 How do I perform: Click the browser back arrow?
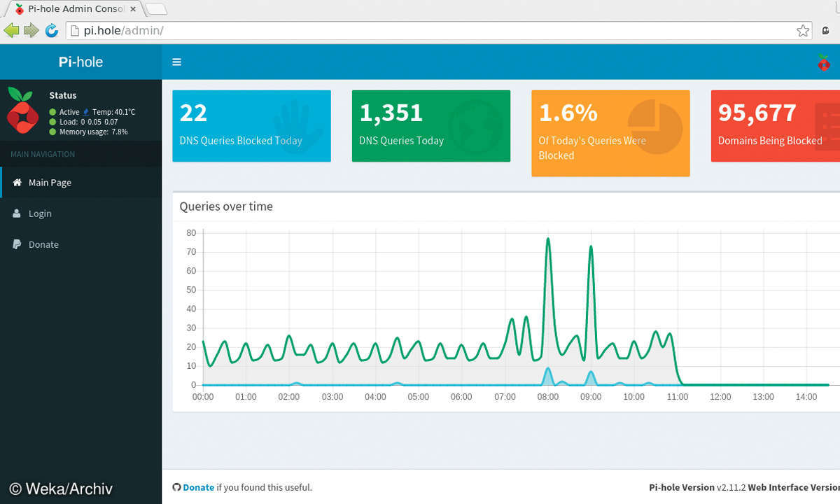[11, 30]
